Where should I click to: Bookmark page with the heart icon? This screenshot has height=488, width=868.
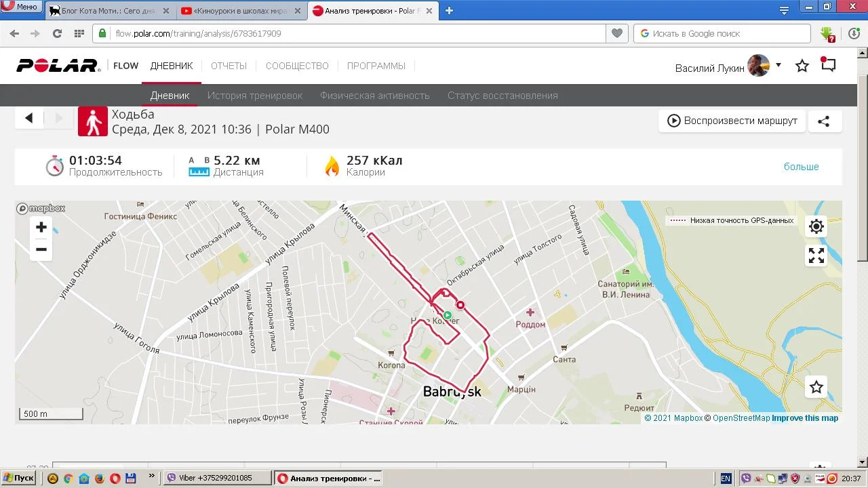point(616,33)
